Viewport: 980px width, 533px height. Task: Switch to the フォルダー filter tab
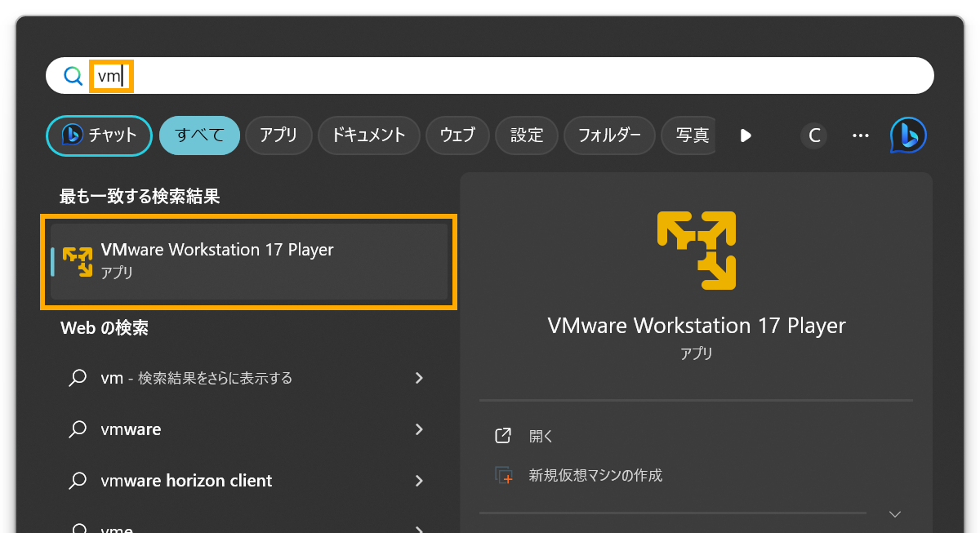[609, 135]
